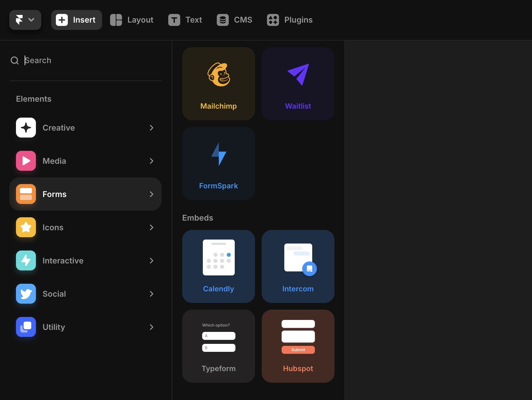
Task: Click the Intercom chat thumbnail
Action: [x=300, y=259]
